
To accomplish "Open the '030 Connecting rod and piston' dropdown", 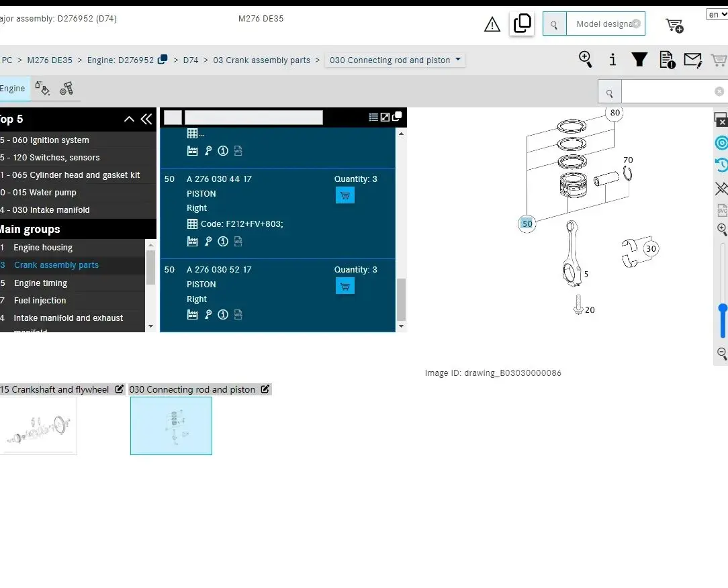I will (396, 60).
